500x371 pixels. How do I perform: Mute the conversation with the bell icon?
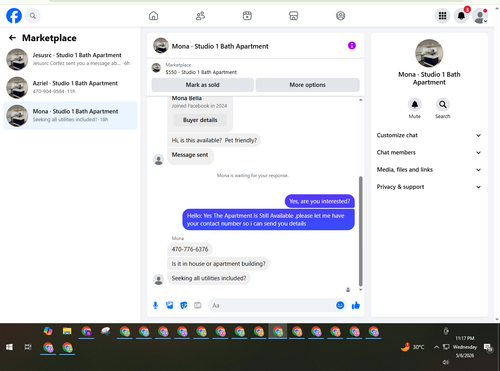(x=415, y=105)
